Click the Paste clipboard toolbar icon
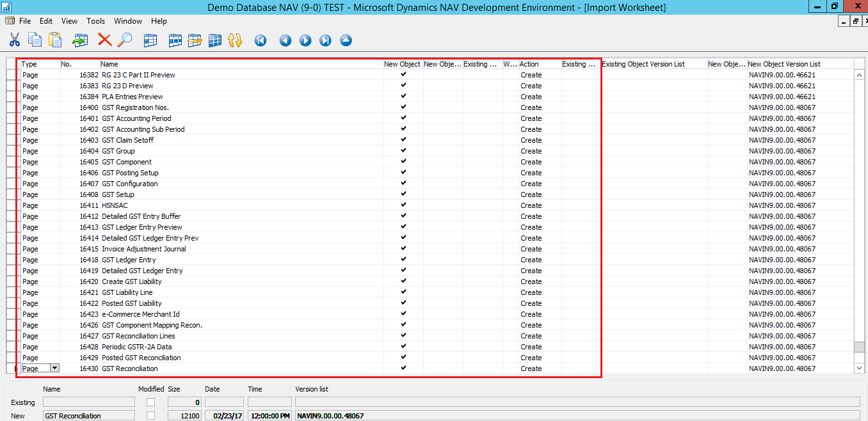Image resolution: width=868 pixels, height=421 pixels. (55, 40)
